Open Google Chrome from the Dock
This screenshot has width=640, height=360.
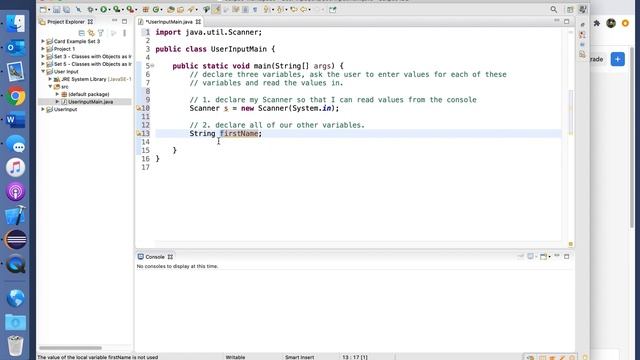16,96
